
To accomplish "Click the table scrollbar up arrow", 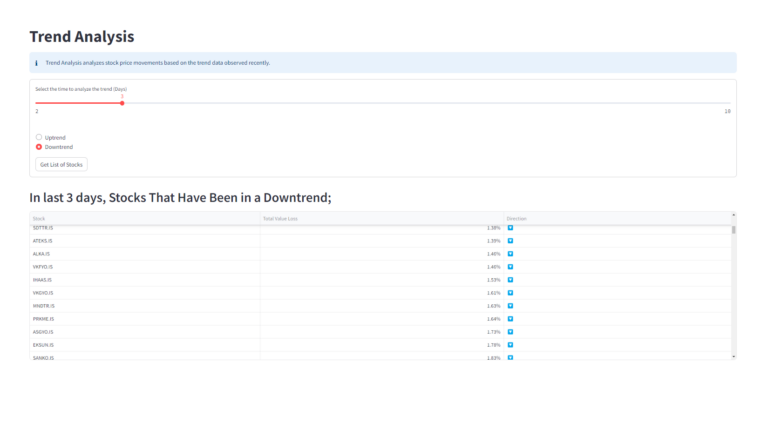I will (734, 215).
